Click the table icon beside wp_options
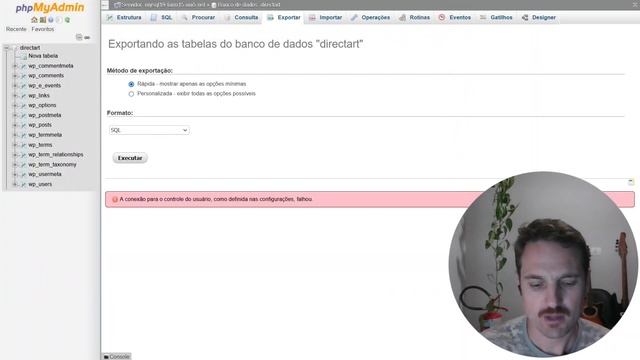The image size is (640, 360). tap(23, 105)
